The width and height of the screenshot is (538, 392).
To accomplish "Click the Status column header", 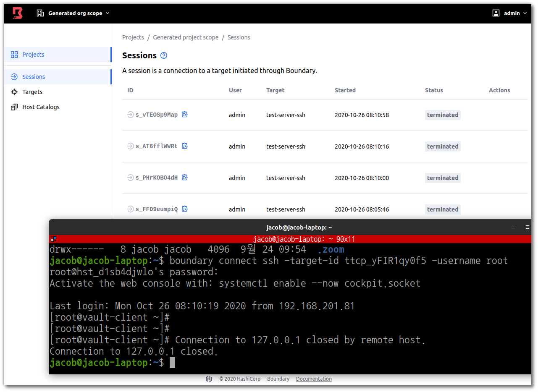I will click(x=434, y=90).
